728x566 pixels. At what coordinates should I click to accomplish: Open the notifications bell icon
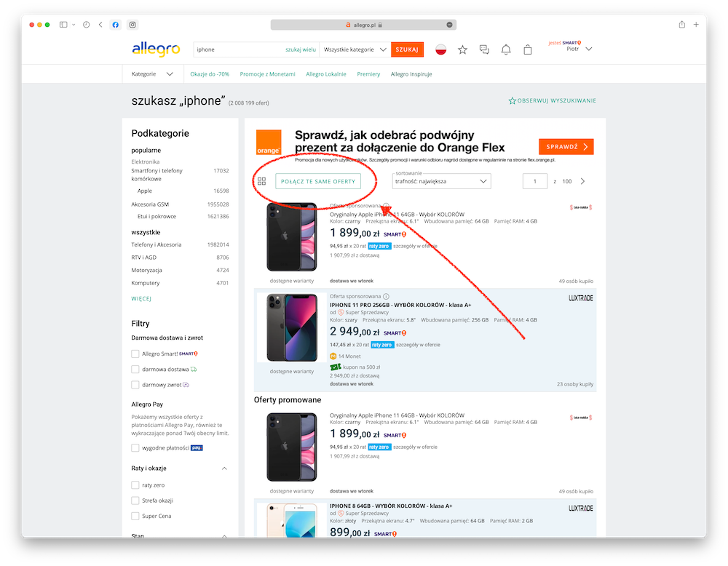click(506, 49)
